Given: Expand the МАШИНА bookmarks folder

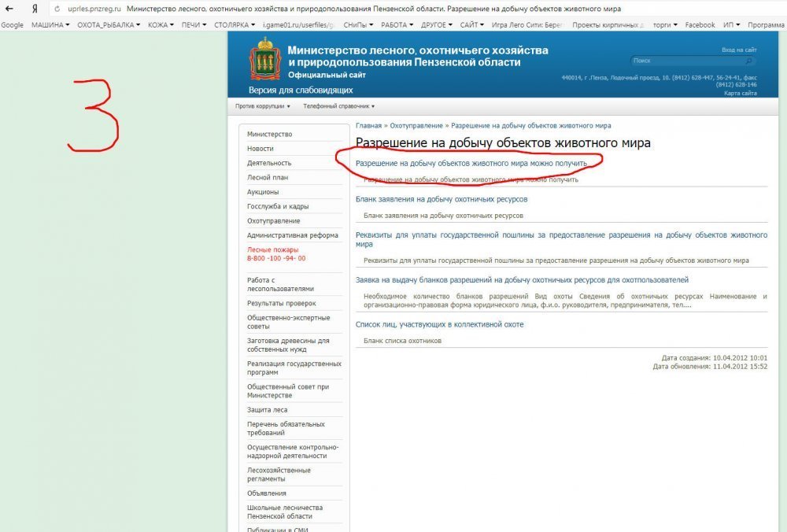Looking at the screenshot, I should (50, 25).
